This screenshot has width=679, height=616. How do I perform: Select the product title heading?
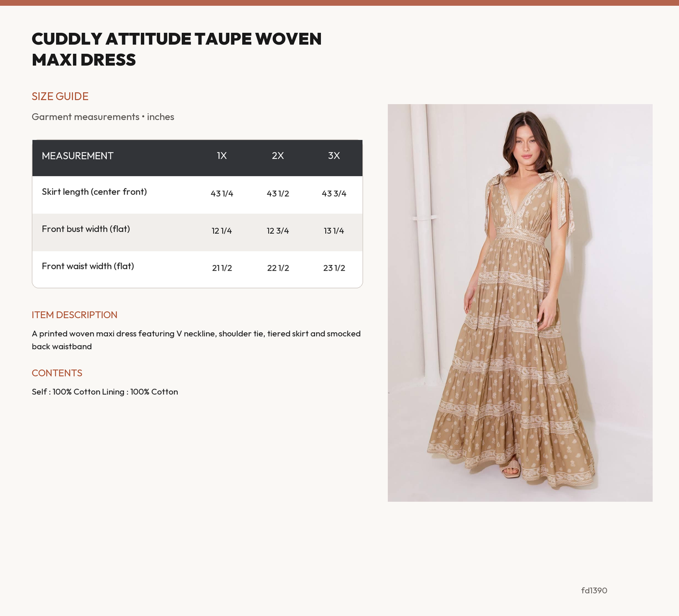[177, 49]
